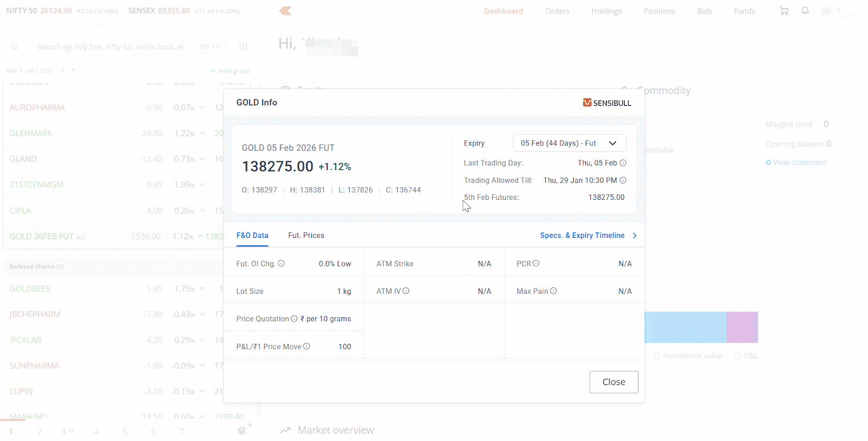Select the Investment value radio button

coord(657,356)
